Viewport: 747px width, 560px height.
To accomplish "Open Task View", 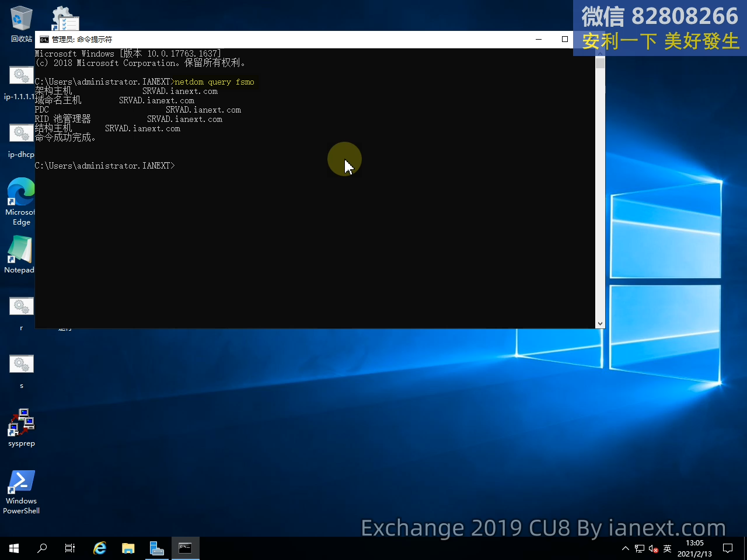I will pyautogui.click(x=70, y=548).
